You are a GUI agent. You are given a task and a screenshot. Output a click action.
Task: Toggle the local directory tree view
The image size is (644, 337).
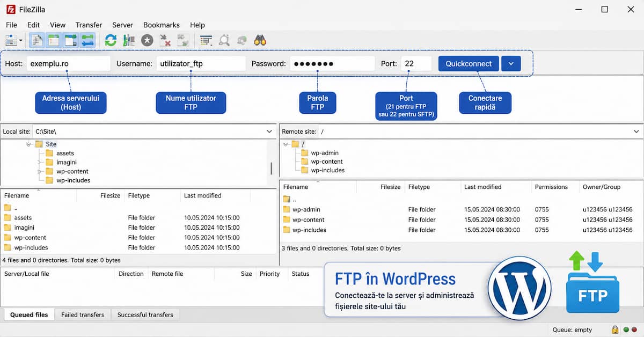tap(54, 40)
